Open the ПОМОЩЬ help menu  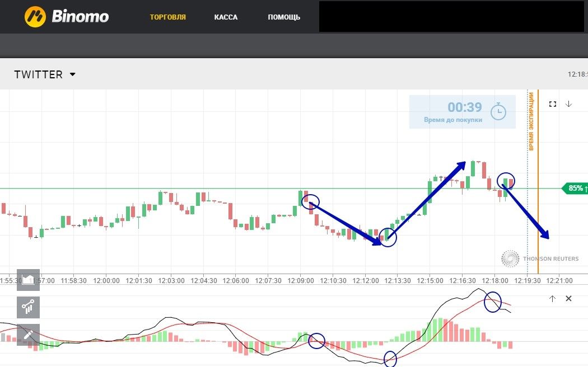click(284, 17)
